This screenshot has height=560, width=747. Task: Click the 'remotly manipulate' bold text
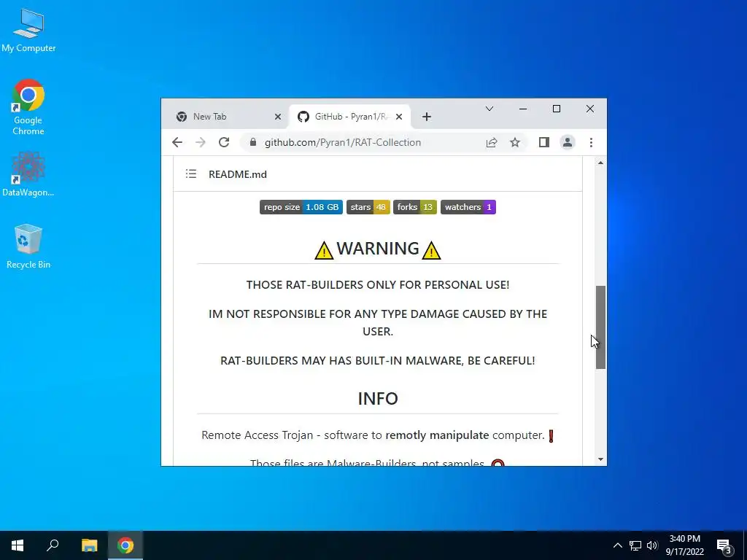coord(437,435)
